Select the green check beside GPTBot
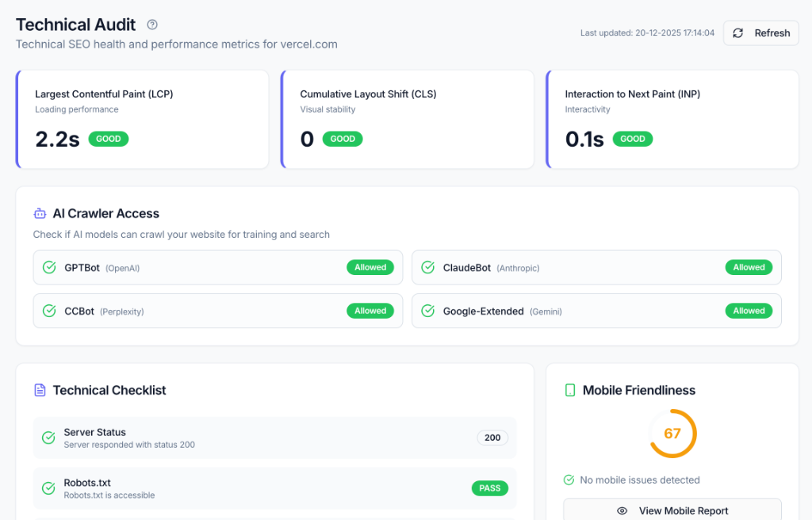Screen dimensions: 812x520 point(48,267)
